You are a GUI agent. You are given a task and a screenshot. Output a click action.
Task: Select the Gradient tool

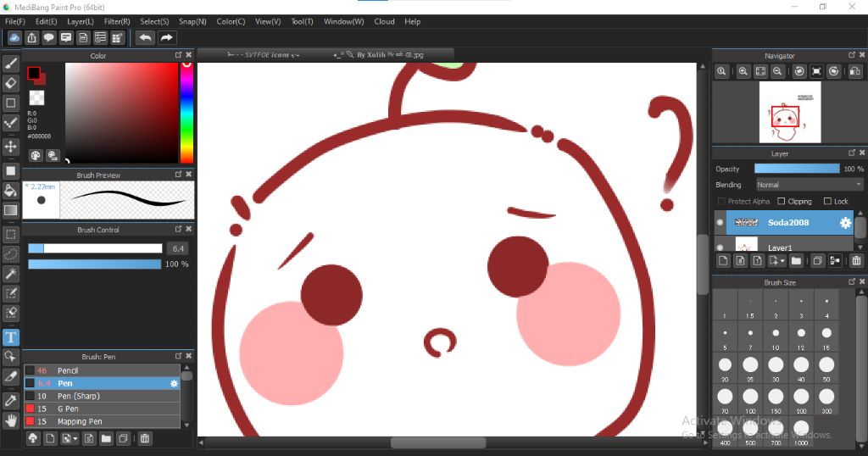coord(10,209)
